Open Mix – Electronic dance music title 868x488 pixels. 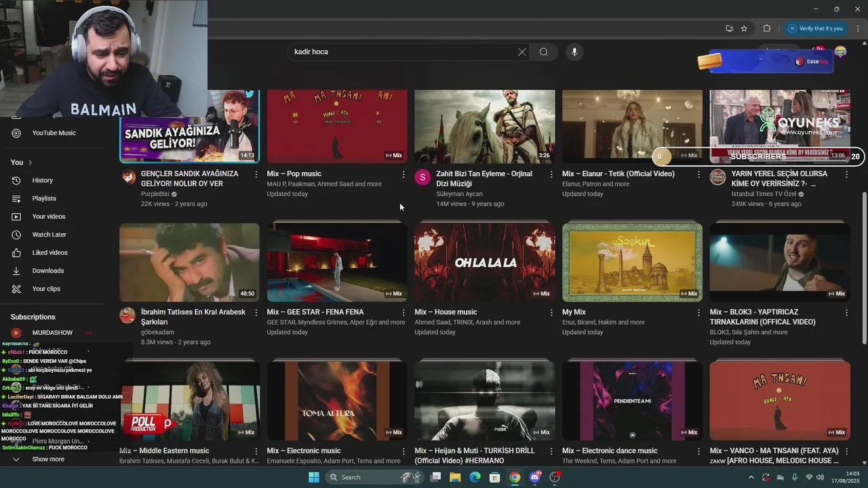click(610, 451)
